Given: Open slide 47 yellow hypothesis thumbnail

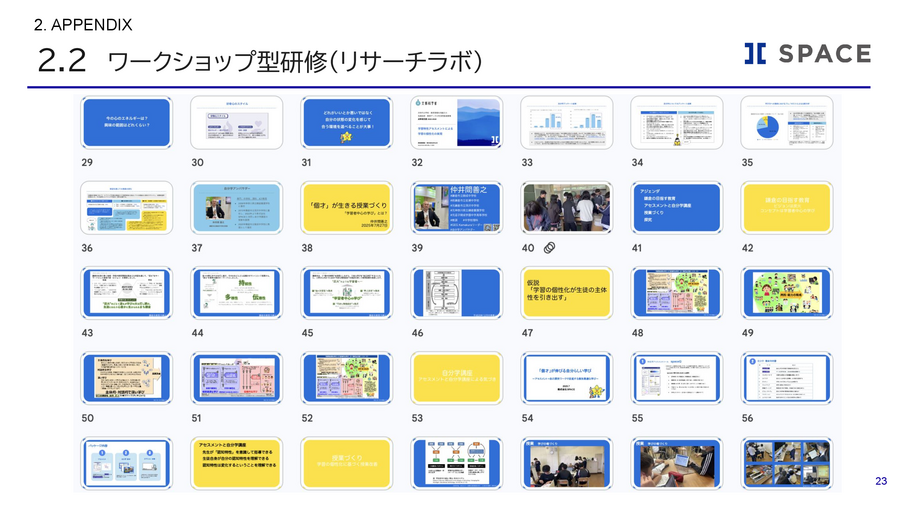Looking at the screenshot, I should pyautogui.click(x=567, y=293).
